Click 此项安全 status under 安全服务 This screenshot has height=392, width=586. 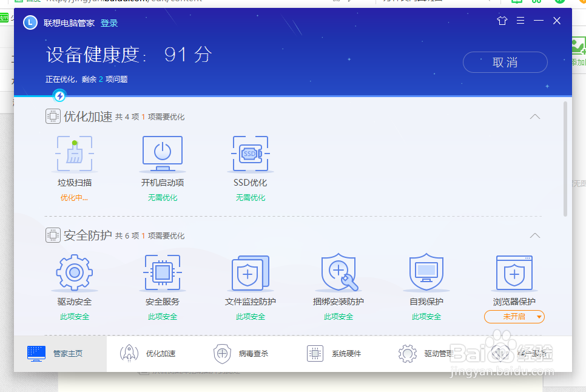point(163,317)
